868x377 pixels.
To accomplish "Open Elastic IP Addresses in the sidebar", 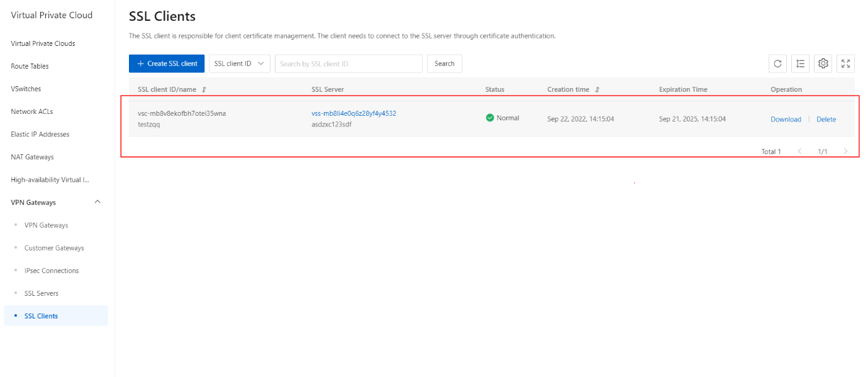I will (x=40, y=134).
